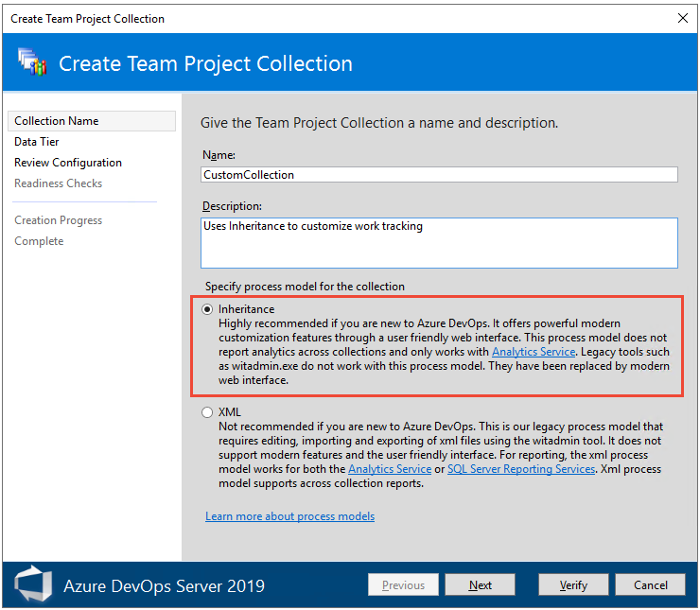Click the XML option label

coord(230,412)
